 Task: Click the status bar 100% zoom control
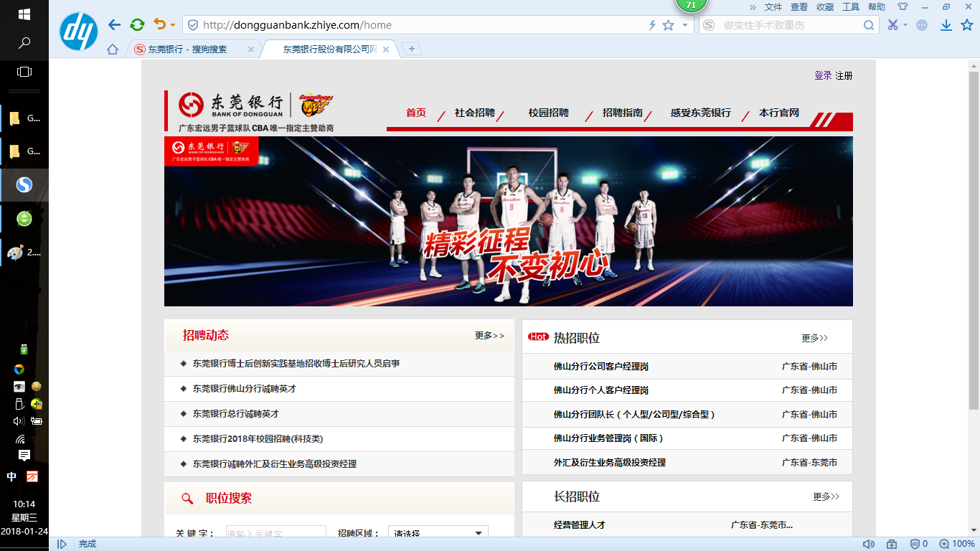point(957,544)
